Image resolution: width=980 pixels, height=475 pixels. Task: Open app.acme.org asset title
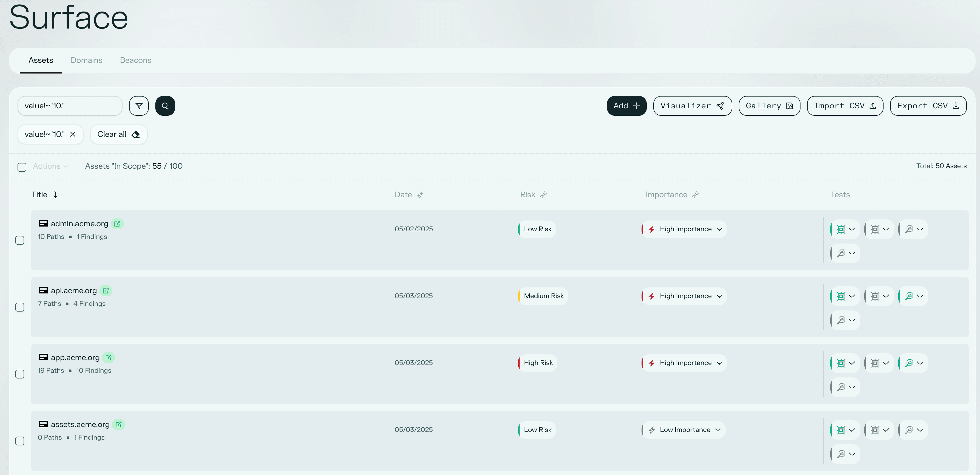(75, 358)
